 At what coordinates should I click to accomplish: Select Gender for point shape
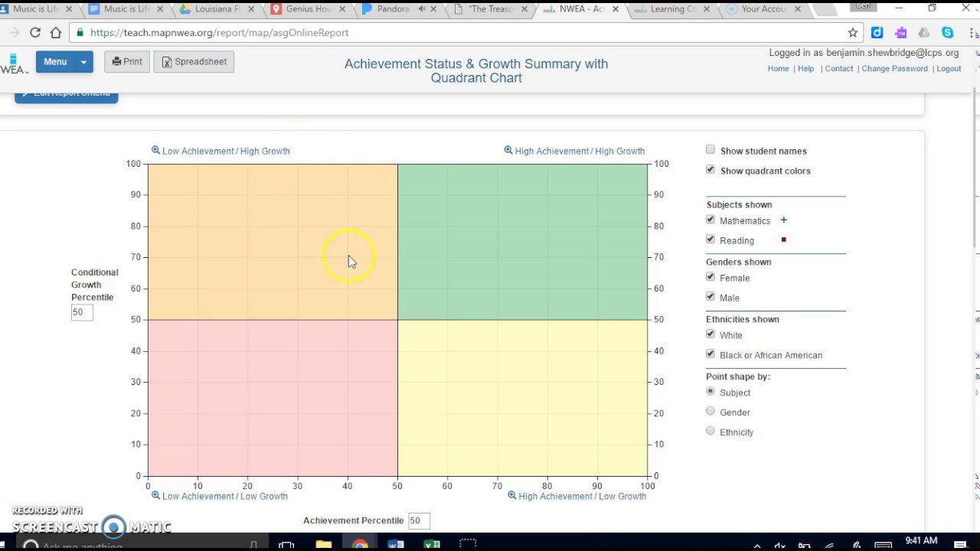coord(710,412)
